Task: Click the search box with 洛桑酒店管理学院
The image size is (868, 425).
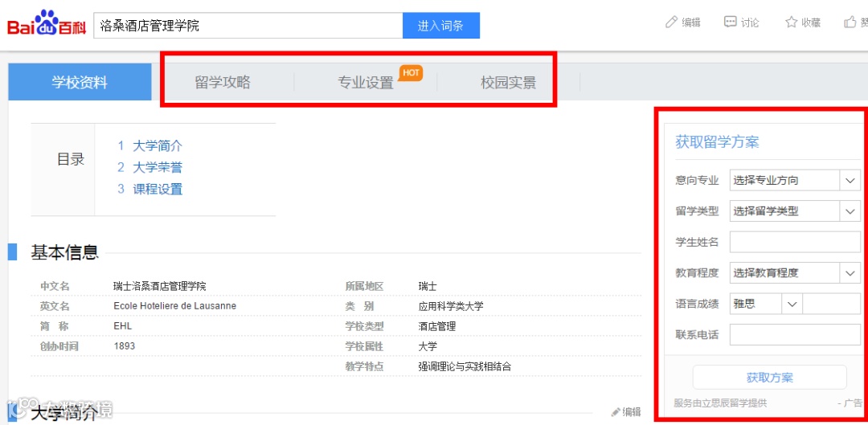Action: 248,26
